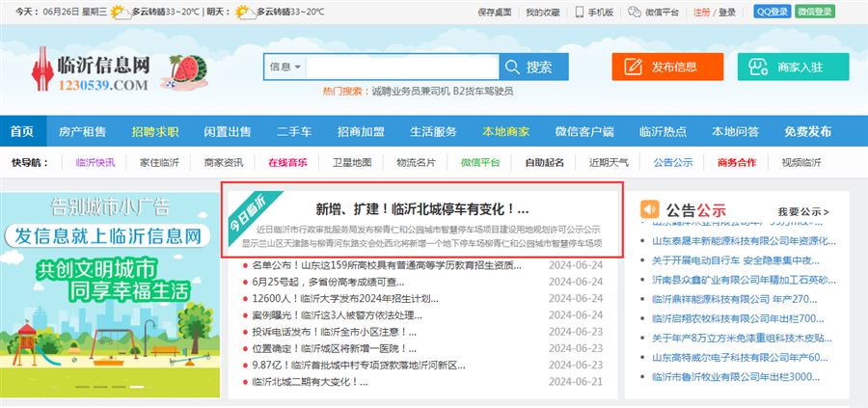Open headline 新增、扩建！临沂北城停车有变化

[x=422, y=208]
